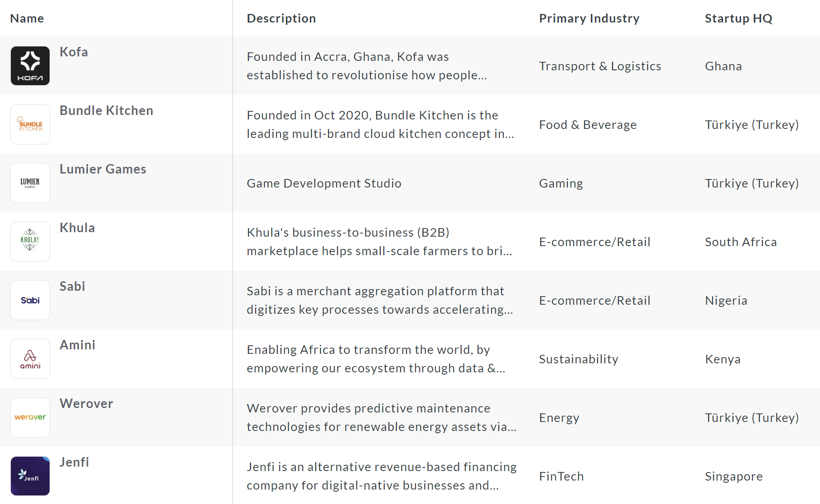Viewport: 820px width, 504px height.
Task: Click Nigeria HQ cell in Sabi row
Action: coord(726,301)
